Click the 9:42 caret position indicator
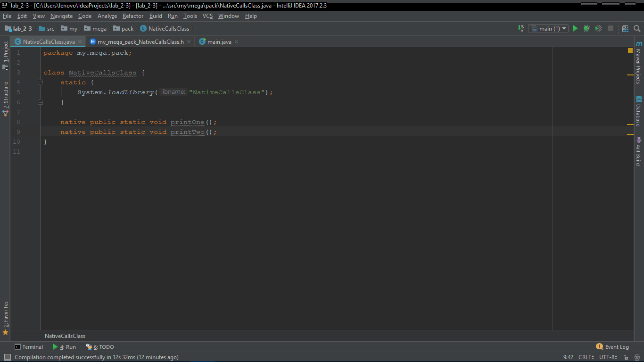 click(x=568, y=357)
